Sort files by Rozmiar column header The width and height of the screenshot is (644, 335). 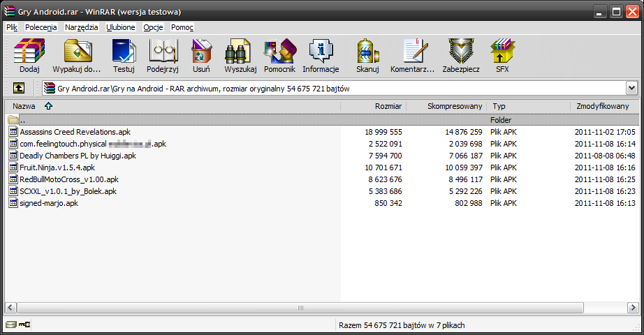click(388, 106)
